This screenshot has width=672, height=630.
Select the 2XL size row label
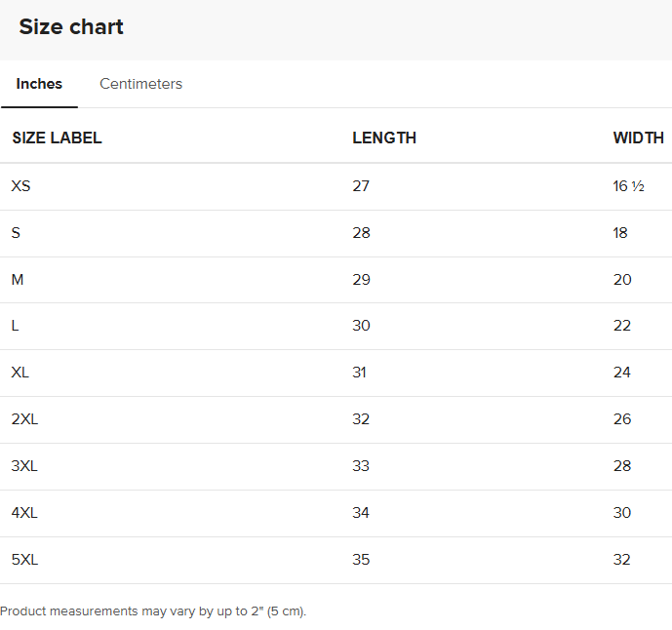[24, 419]
